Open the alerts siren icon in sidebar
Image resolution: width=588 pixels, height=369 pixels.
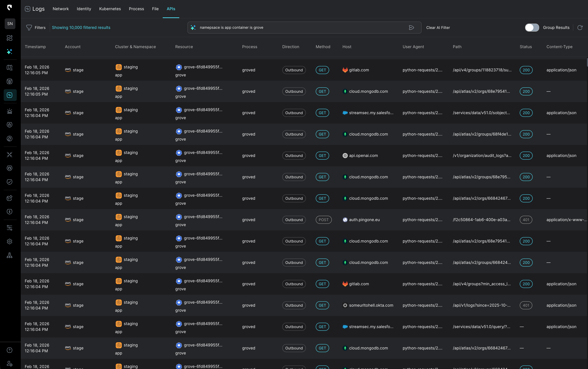pos(10,111)
